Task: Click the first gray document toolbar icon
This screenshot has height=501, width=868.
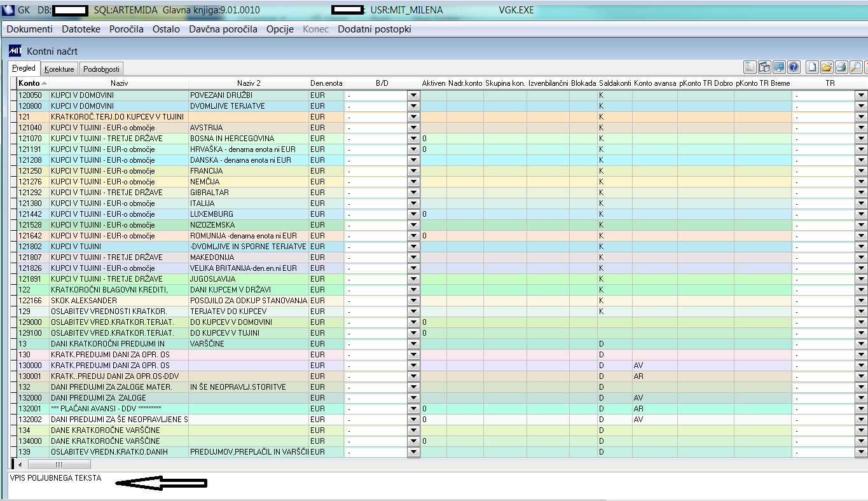Action: [750, 67]
